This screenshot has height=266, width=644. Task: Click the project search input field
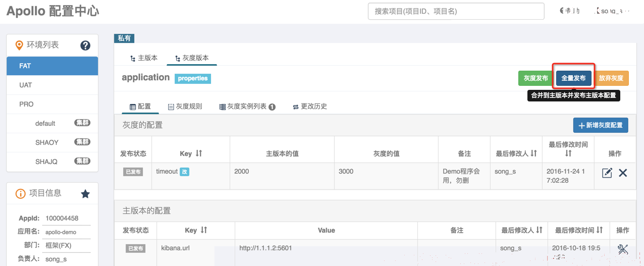pyautogui.click(x=456, y=11)
